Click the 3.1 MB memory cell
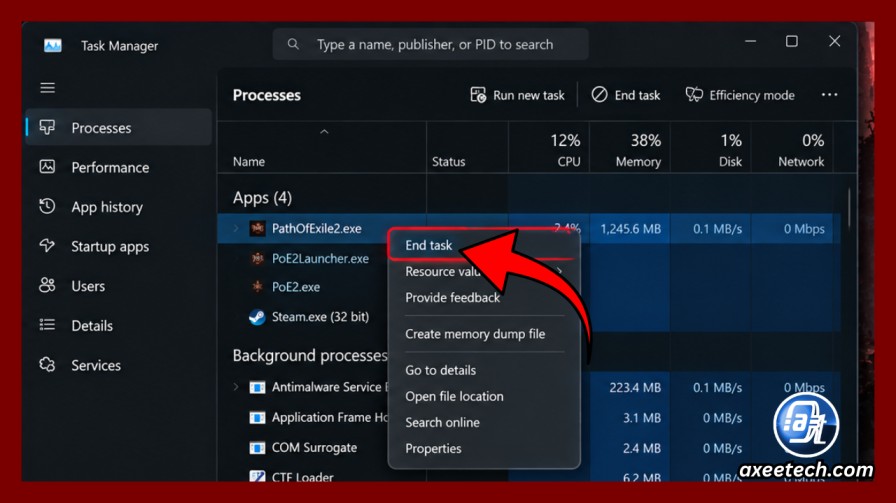 (642, 418)
